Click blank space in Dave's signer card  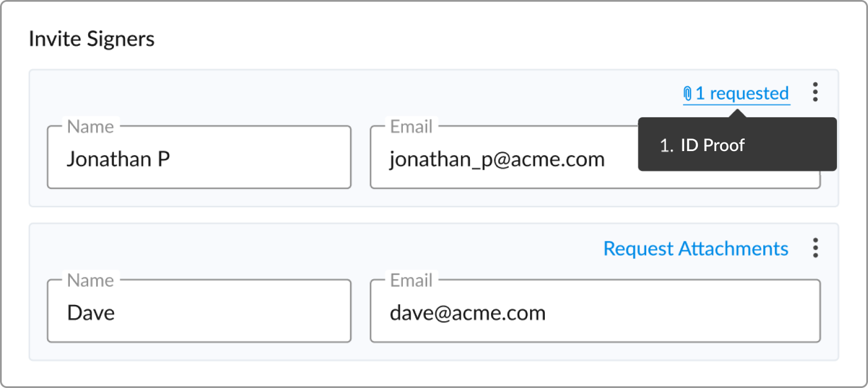(x=315, y=248)
